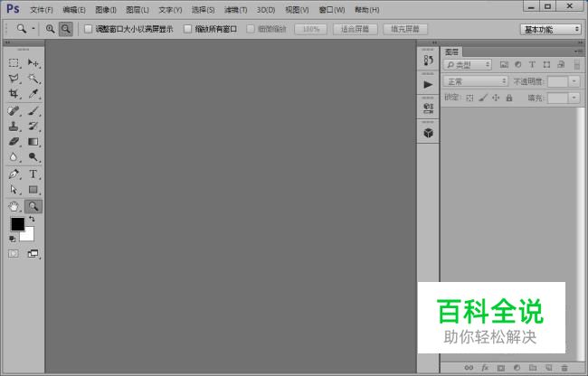Open the Layer menu

pyautogui.click(x=138, y=10)
